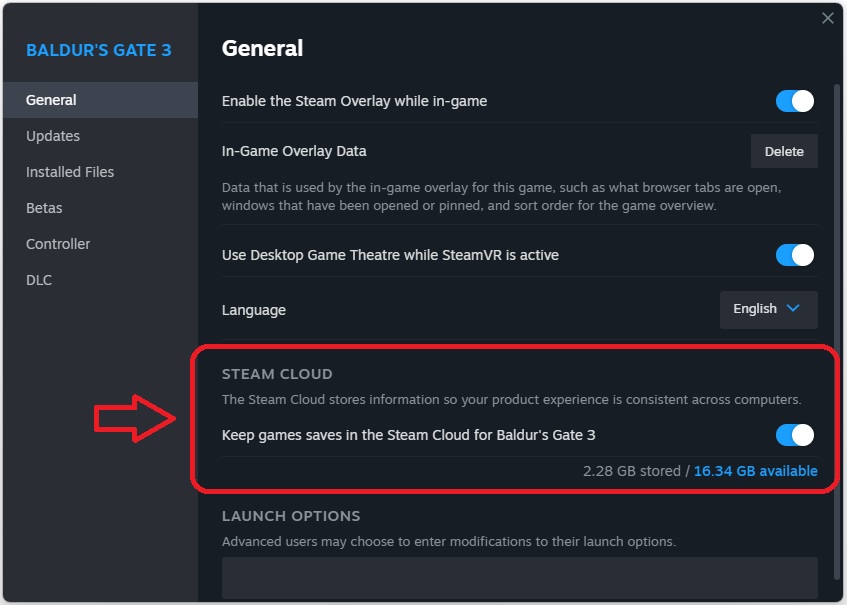Screen dimensions: 847x605
Task: Open the Installed Files section
Action: (70, 171)
